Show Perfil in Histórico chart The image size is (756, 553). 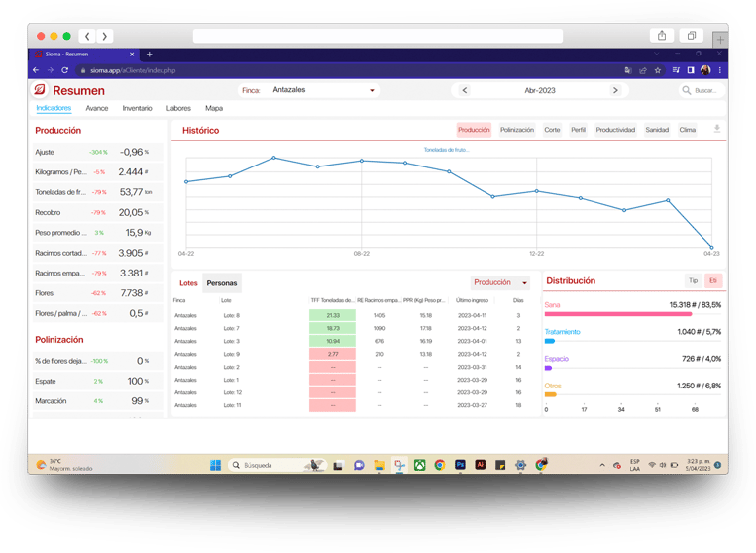click(578, 130)
